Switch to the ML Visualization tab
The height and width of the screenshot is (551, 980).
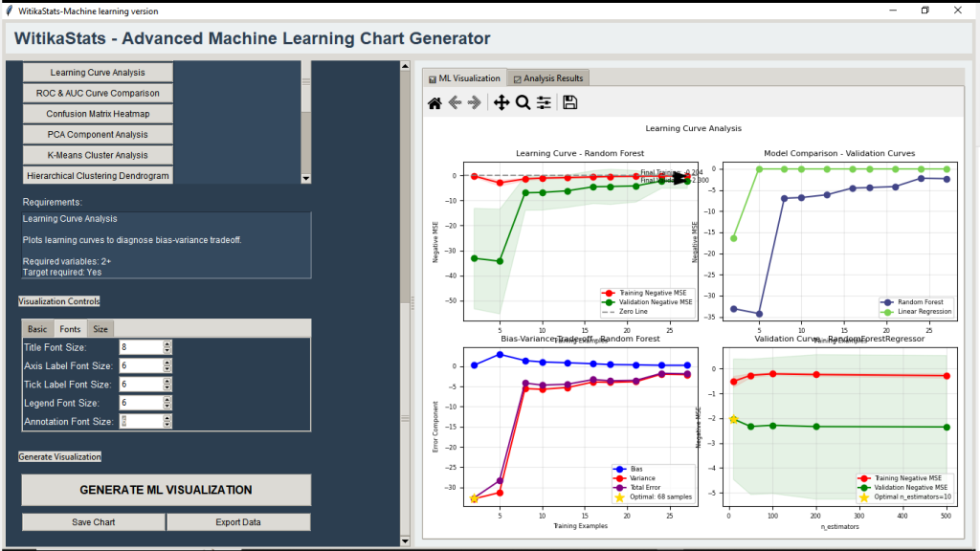(464, 78)
